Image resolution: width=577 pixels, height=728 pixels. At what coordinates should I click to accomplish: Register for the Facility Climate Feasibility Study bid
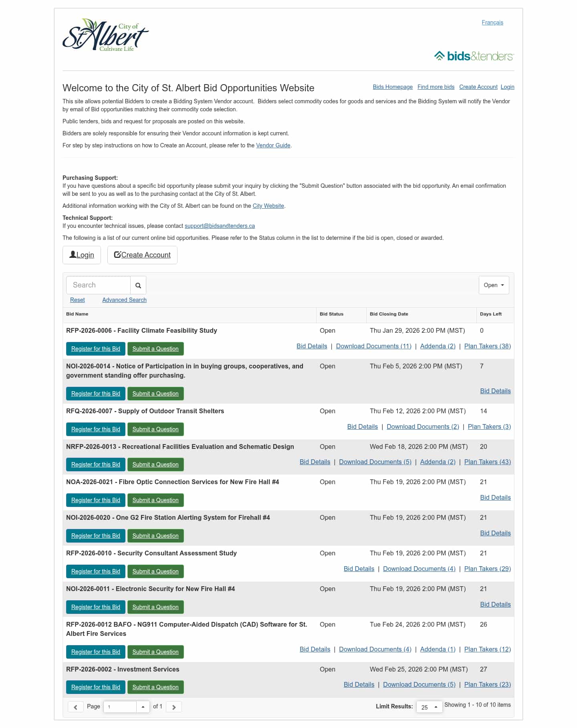(x=96, y=349)
